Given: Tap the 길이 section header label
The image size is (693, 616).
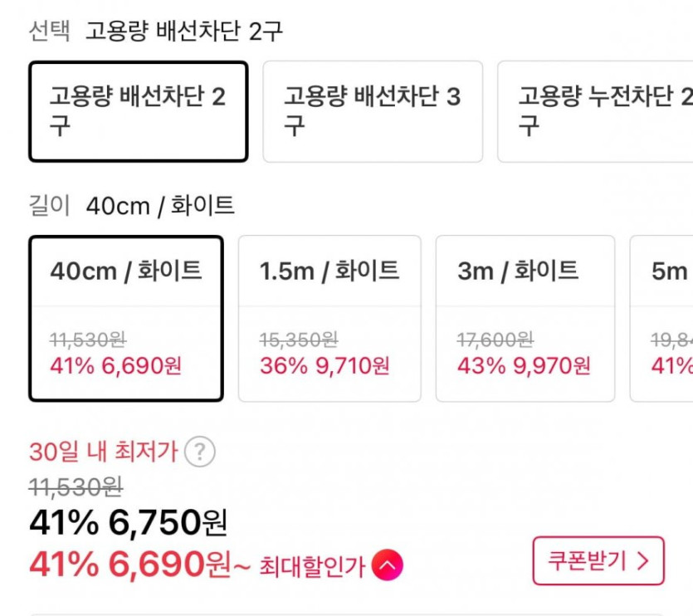Looking at the screenshot, I should (x=49, y=206).
